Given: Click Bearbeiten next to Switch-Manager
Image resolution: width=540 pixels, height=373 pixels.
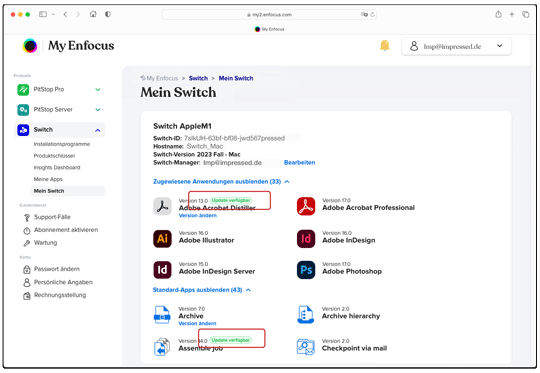Looking at the screenshot, I should (299, 163).
